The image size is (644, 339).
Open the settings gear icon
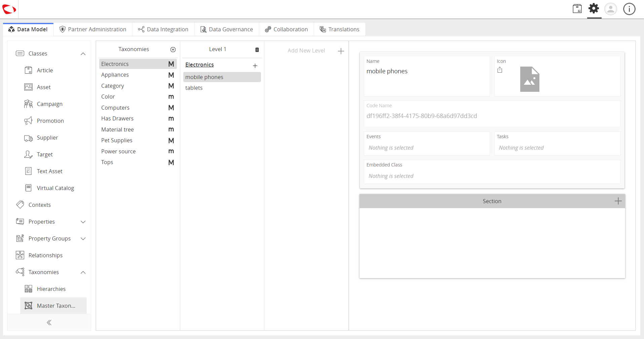point(594,8)
